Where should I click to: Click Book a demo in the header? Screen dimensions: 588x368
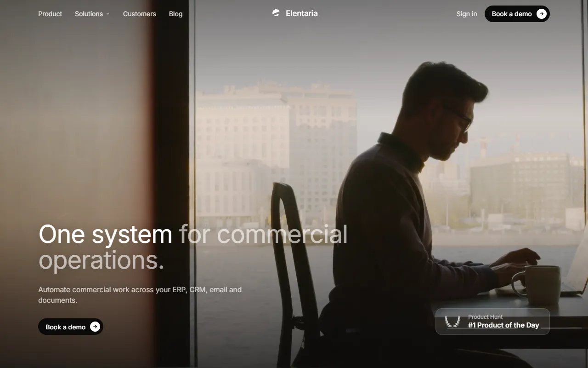(x=517, y=14)
